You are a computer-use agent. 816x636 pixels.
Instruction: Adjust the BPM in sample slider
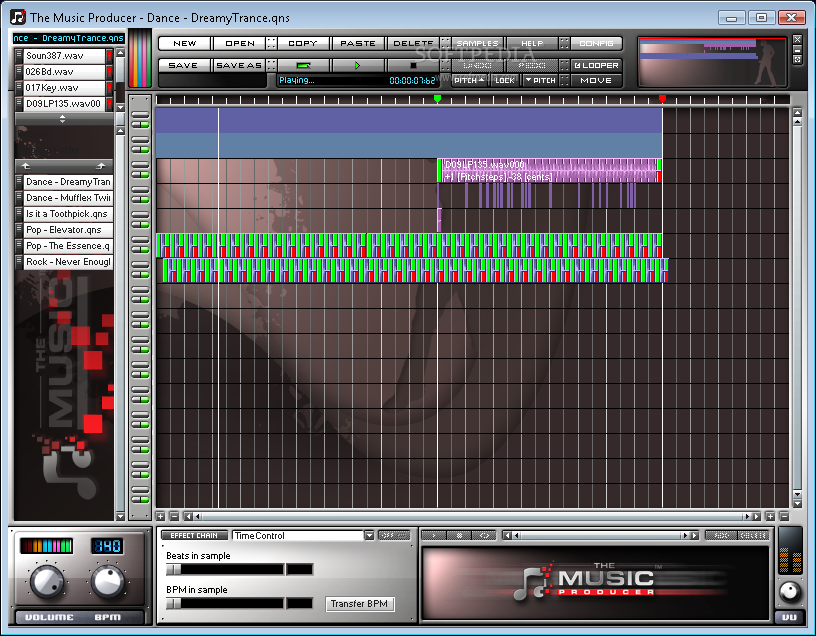(x=225, y=603)
